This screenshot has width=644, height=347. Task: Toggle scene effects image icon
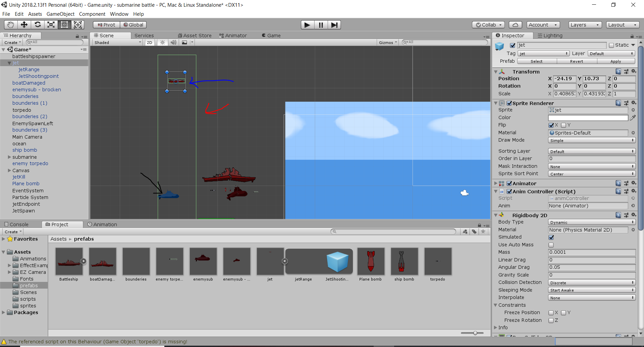click(x=184, y=42)
